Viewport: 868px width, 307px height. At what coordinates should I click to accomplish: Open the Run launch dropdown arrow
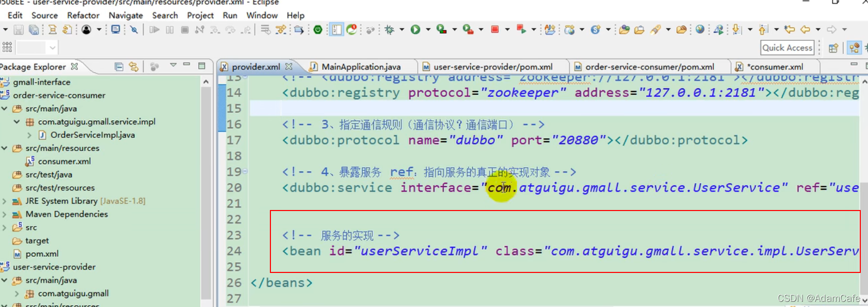pyautogui.click(x=428, y=30)
